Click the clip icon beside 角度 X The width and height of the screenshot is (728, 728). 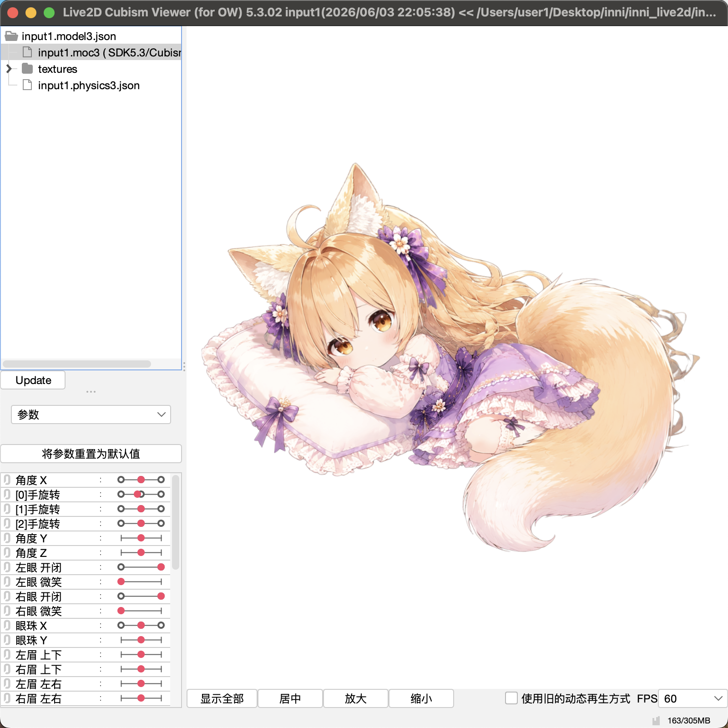[x=7, y=480]
